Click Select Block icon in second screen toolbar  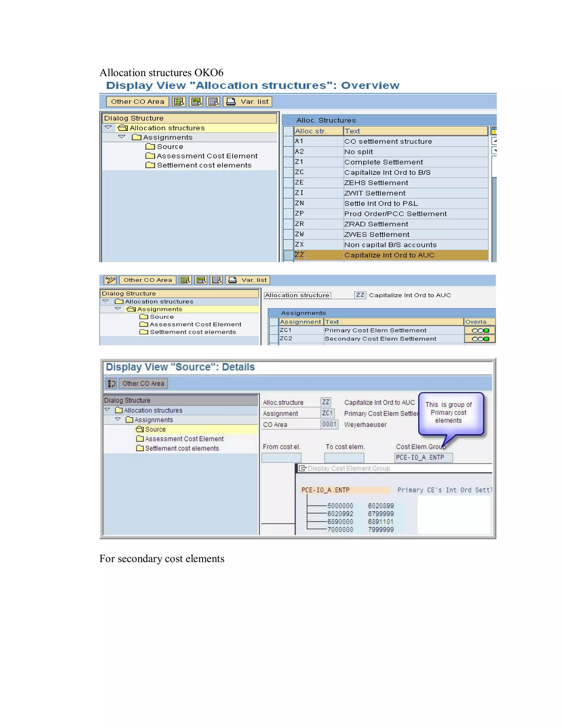(201, 280)
